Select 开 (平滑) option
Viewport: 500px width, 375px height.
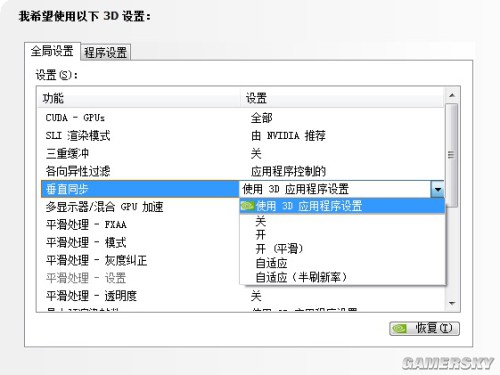coord(342,249)
